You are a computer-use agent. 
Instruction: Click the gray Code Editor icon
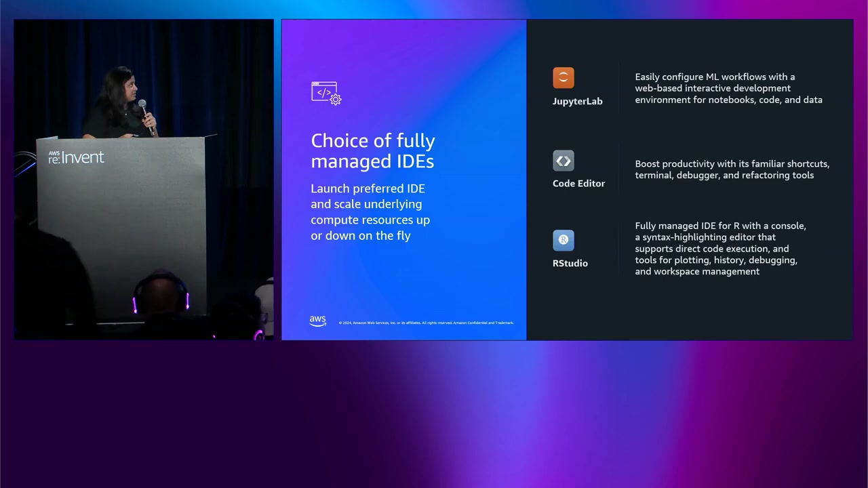tap(563, 161)
